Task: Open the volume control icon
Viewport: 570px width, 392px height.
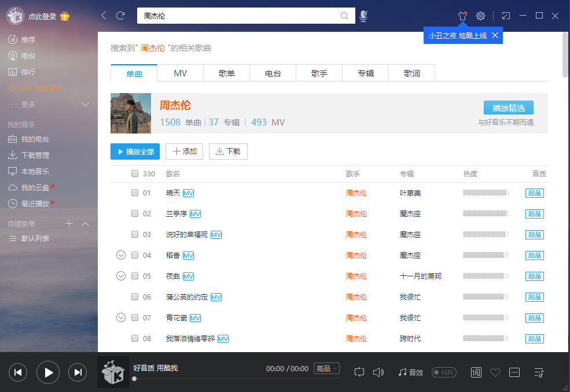Action: point(378,372)
